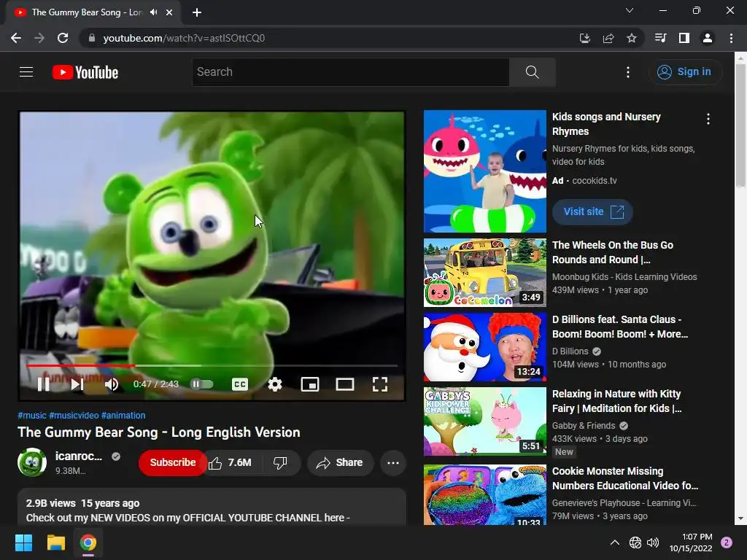
Task: Open Windows Start menu
Action: (23, 542)
